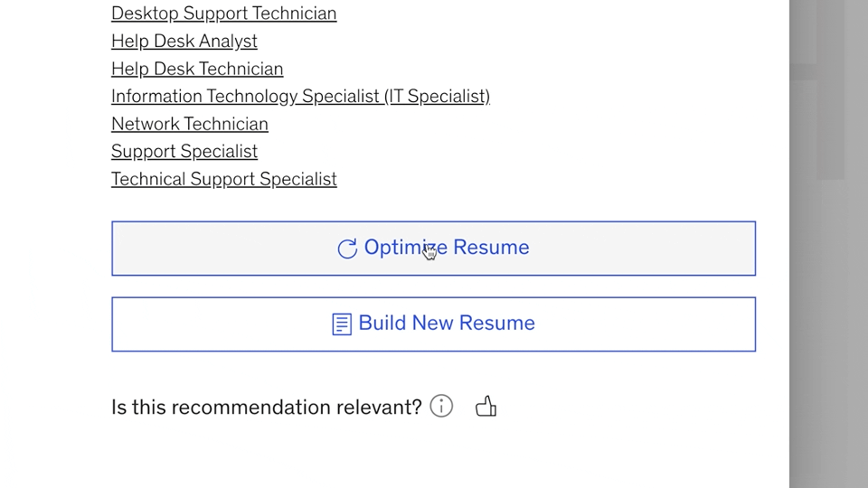This screenshot has width=868, height=488.
Task: Click the gray side panel at right
Action: coord(827,271)
